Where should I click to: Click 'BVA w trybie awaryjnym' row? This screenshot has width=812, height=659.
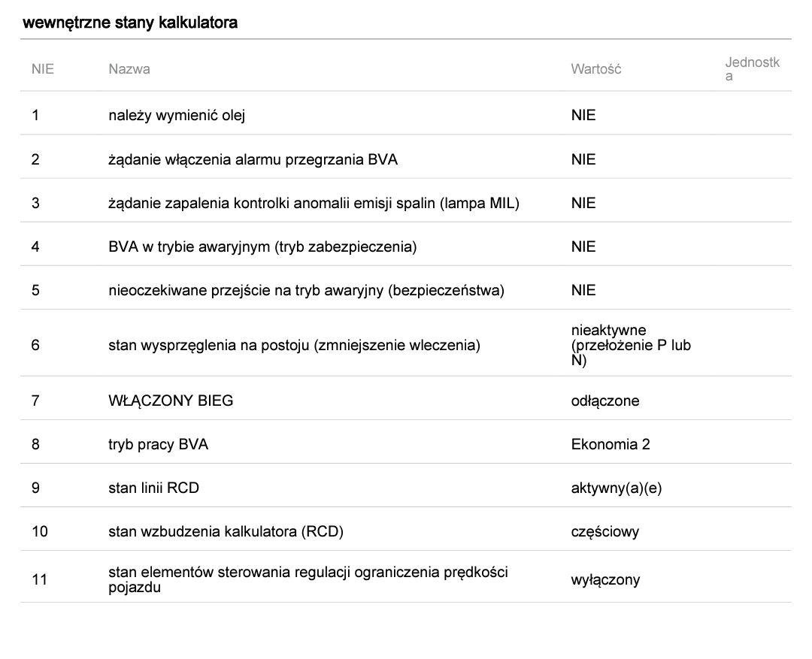pyautogui.click(x=262, y=246)
